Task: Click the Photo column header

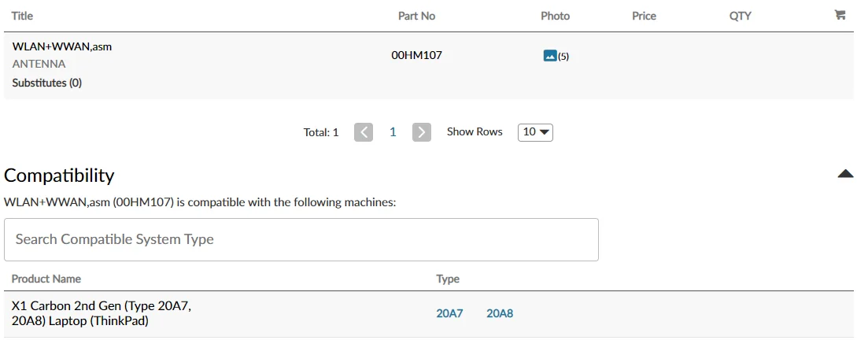Action: coord(555,16)
